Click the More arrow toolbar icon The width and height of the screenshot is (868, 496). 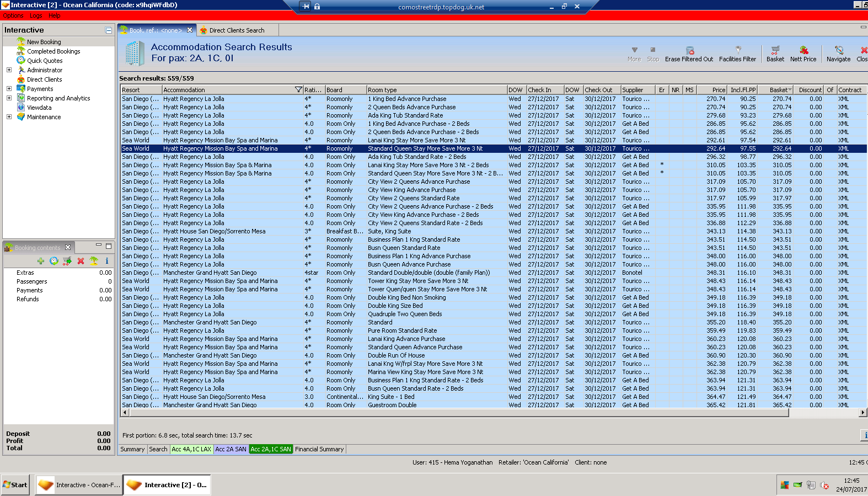pyautogui.click(x=634, y=50)
